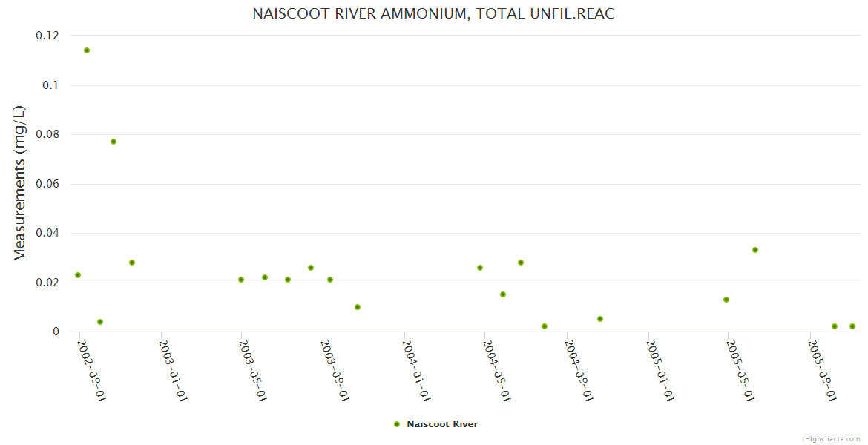Select the first data point on the left
This screenshot has height=445, width=868.
point(78,275)
